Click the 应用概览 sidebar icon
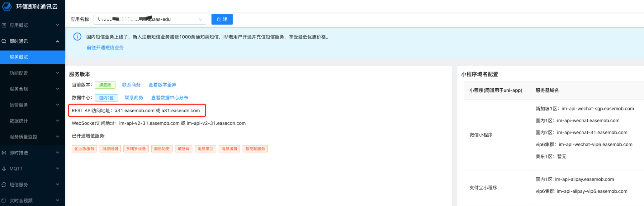 click(x=4, y=25)
